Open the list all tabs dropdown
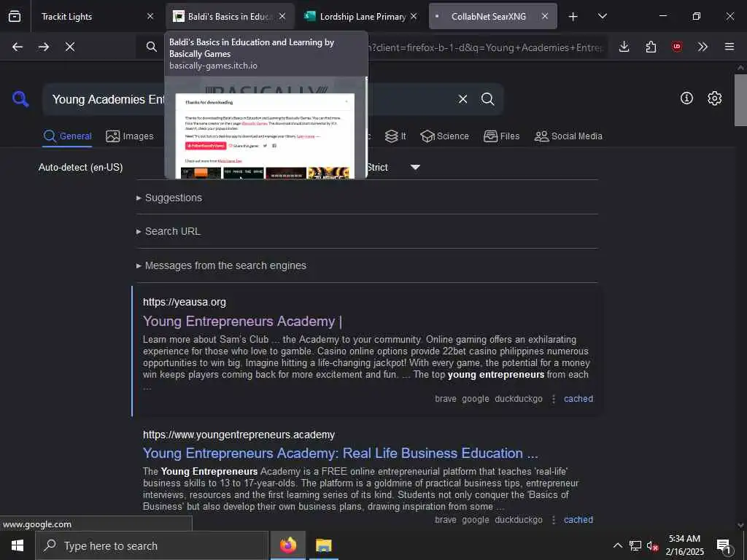 tap(602, 17)
